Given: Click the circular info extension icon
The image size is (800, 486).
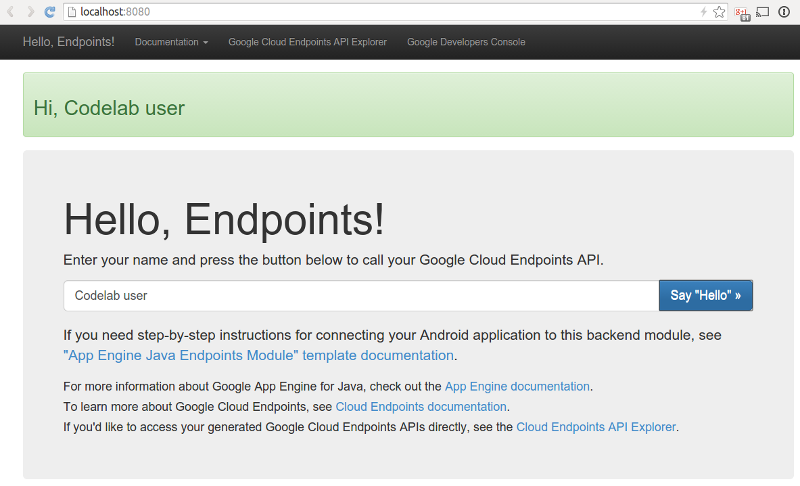Looking at the screenshot, I should pyautogui.click(x=784, y=12).
